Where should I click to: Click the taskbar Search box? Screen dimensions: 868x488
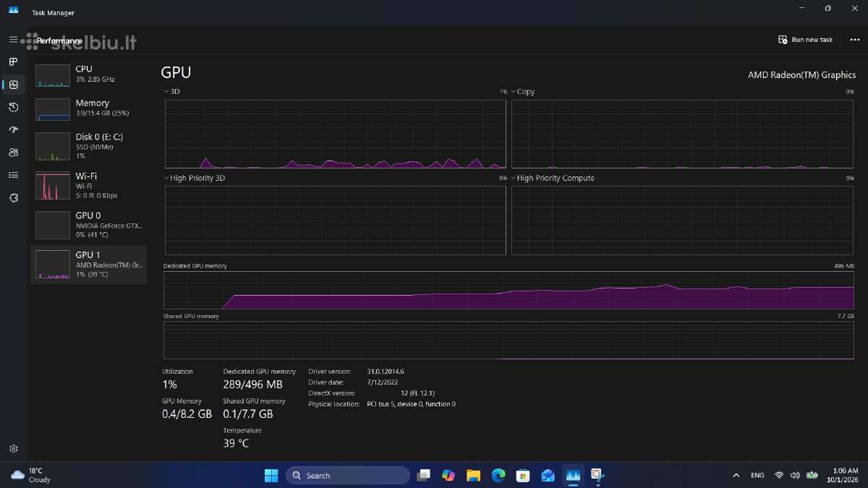click(x=348, y=475)
